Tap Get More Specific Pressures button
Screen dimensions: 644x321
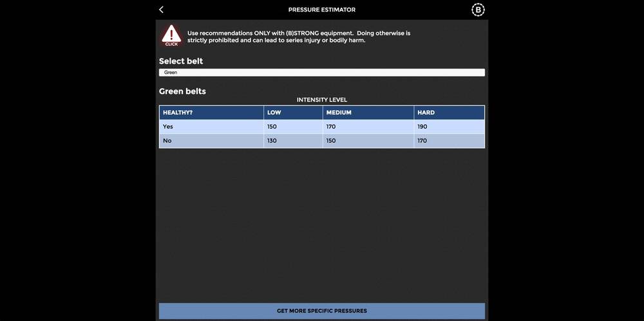(321, 311)
